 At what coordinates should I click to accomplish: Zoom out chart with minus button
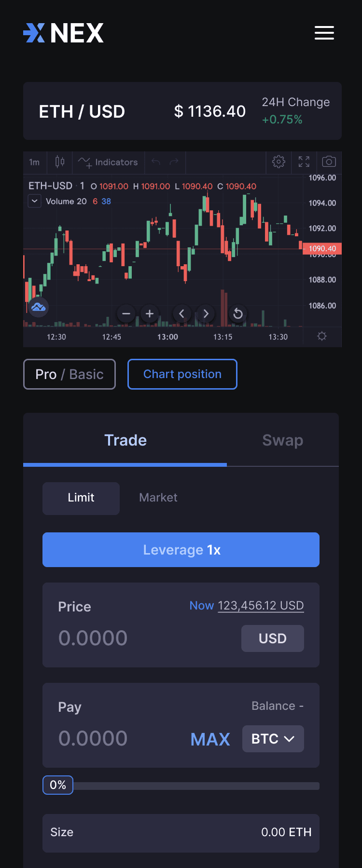click(126, 313)
